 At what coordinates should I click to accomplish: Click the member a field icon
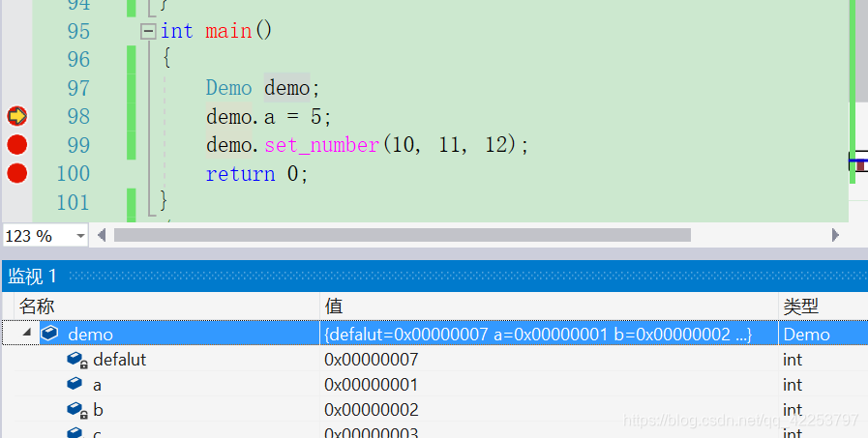[75, 383]
